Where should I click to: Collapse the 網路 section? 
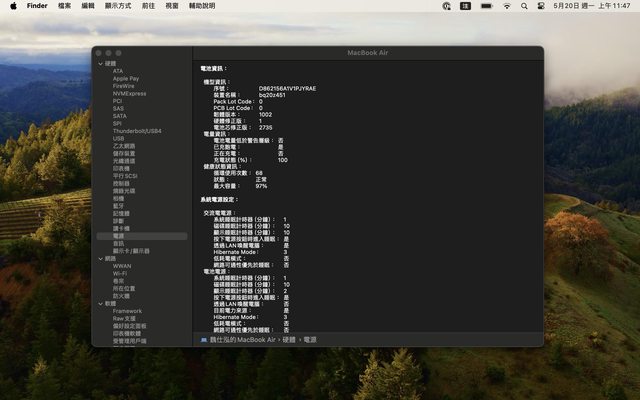(99, 258)
